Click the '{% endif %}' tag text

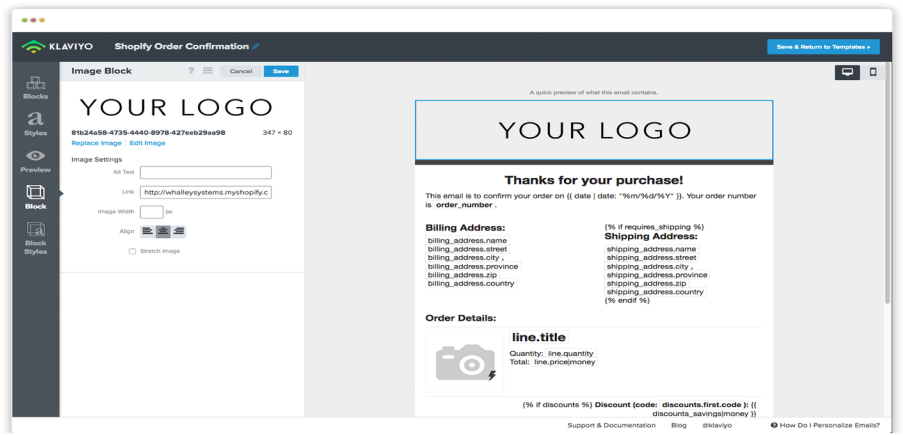tap(627, 301)
